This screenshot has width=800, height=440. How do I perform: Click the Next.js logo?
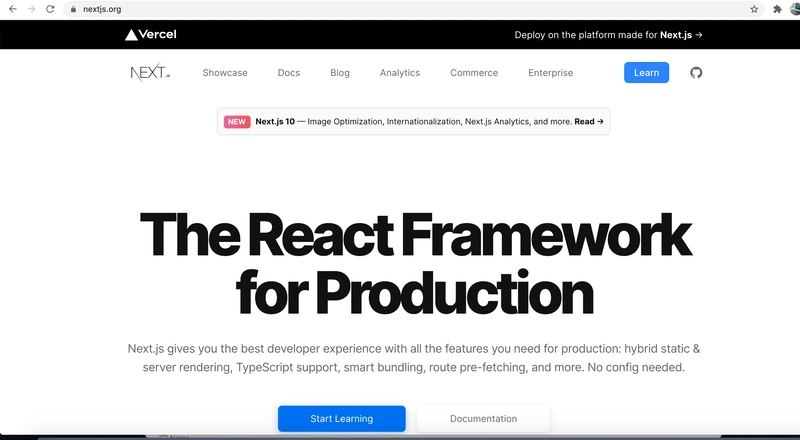click(150, 72)
